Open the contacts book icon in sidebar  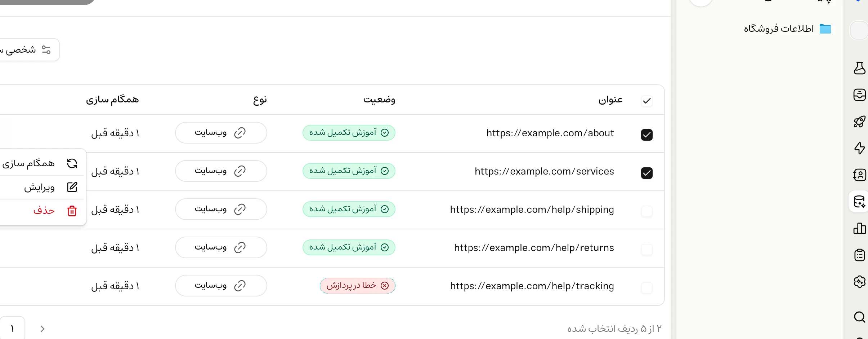pos(859,175)
